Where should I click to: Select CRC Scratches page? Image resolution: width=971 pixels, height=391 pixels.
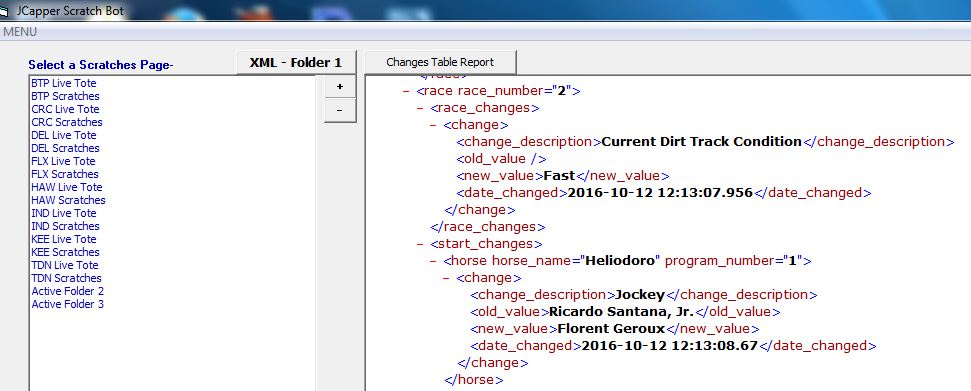point(67,122)
